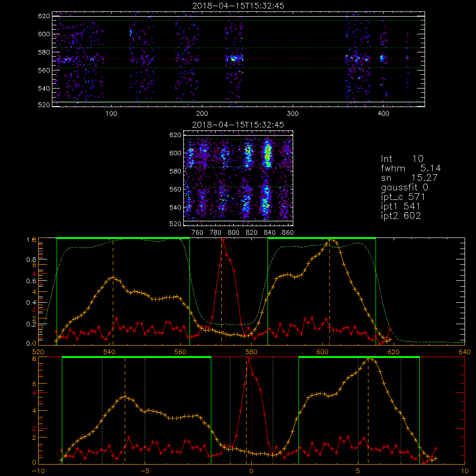Click the '100' x-axis label of top spectrogram
Screen dimensions: 476x476
click(111, 114)
